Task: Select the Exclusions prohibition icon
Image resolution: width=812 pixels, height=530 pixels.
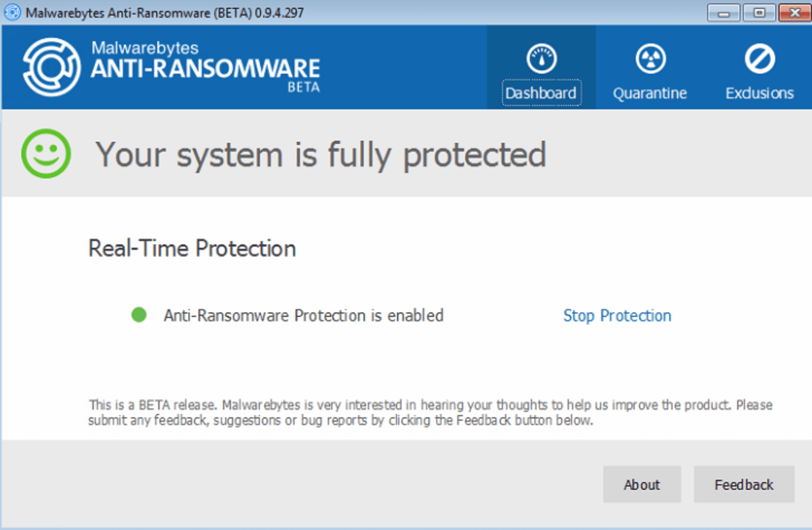Action: (x=759, y=57)
